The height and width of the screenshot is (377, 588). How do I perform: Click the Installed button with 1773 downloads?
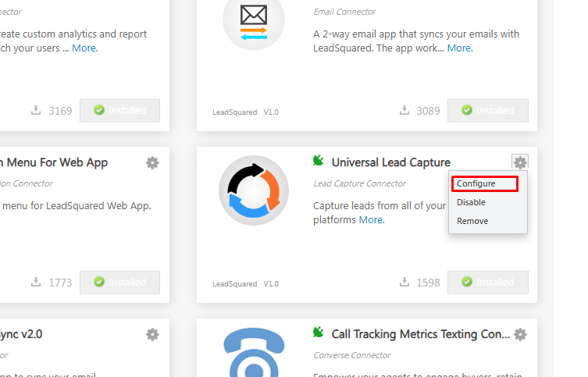click(120, 283)
